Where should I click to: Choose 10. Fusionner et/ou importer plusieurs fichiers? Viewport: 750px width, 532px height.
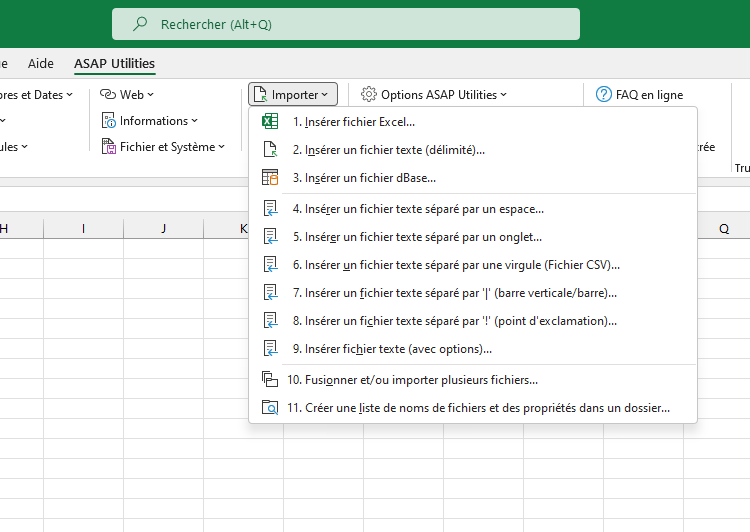point(473,380)
